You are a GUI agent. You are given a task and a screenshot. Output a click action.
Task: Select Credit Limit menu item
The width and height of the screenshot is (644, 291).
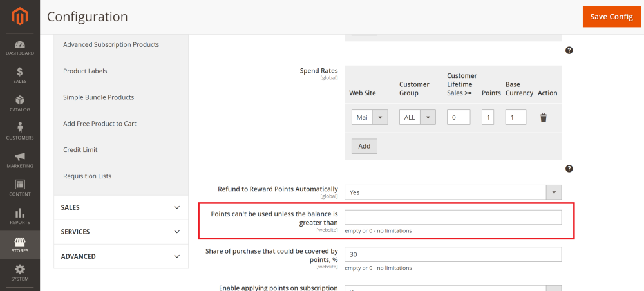pos(80,150)
